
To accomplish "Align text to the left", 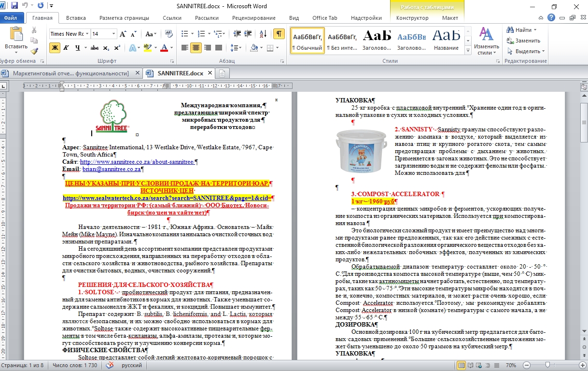I will [184, 48].
